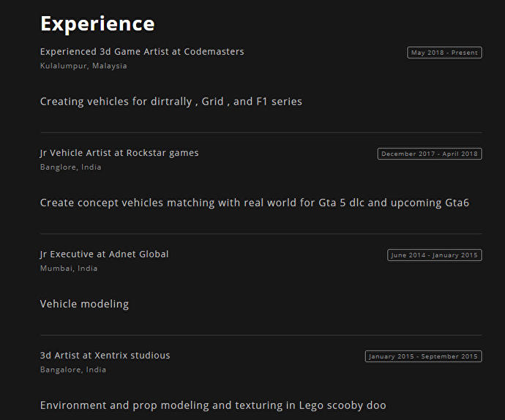This screenshot has width=505, height=420.
Task: Click the divider line below the Adnet Global entry
Action: [261, 335]
